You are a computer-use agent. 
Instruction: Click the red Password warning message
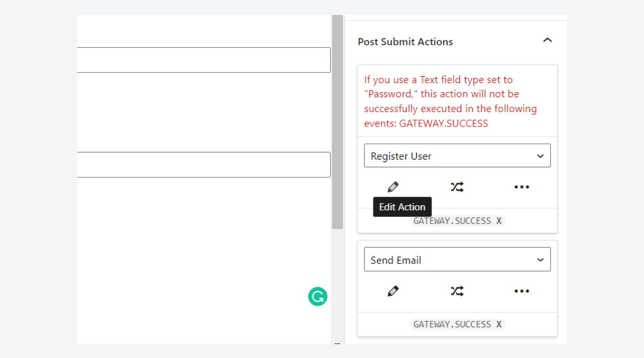click(x=451, y=101)
